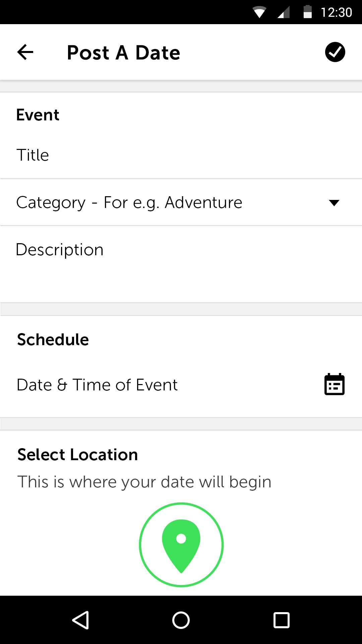Confirm the post with the checkmark icon
The width and height of the screenshot is (362, 644).
pyautogui.click(x=335, y=52)
